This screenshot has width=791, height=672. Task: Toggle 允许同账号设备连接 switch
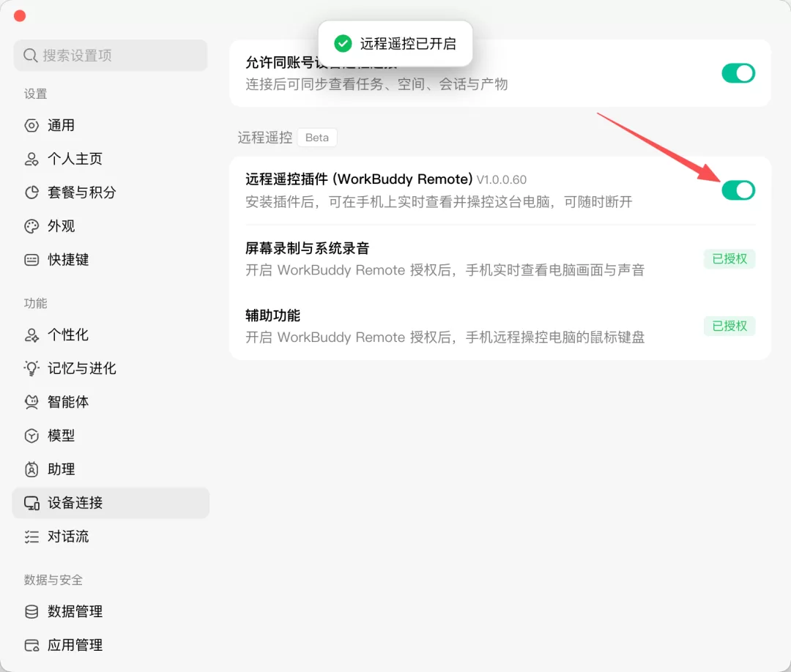(738, 74)
